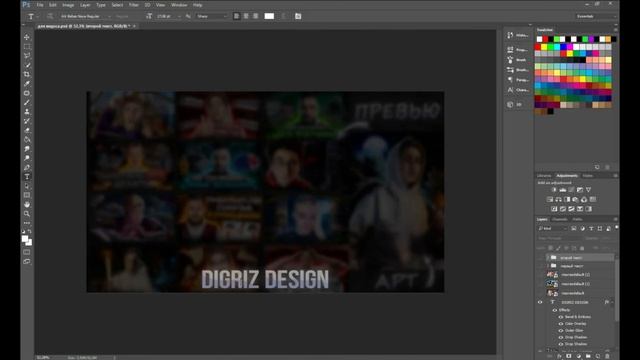Select the Crop tool
The image size is (640, 360).
[27, 74]
